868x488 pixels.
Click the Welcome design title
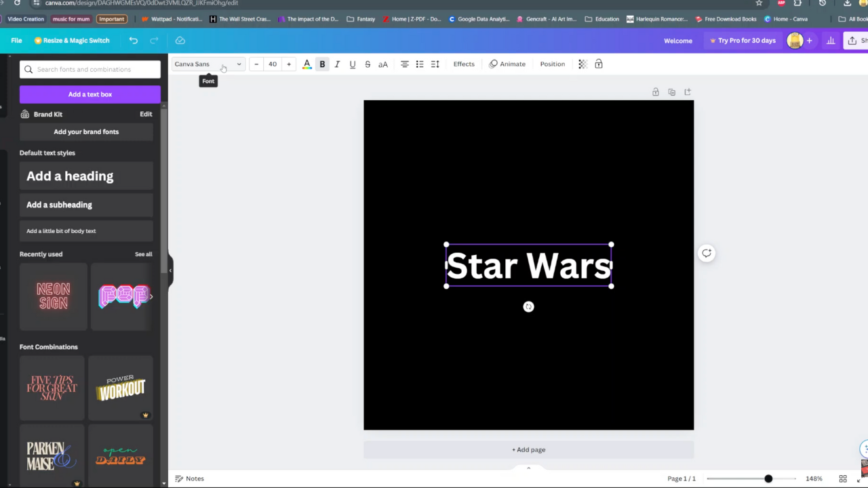click(x=678, y=41)
